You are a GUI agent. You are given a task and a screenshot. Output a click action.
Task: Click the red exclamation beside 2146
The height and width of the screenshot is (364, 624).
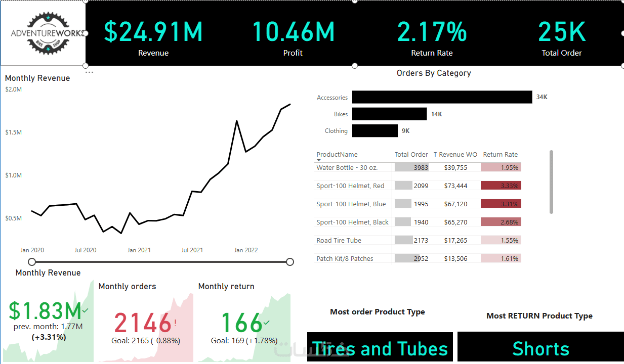pyautogui.click(x=175, y=322)
